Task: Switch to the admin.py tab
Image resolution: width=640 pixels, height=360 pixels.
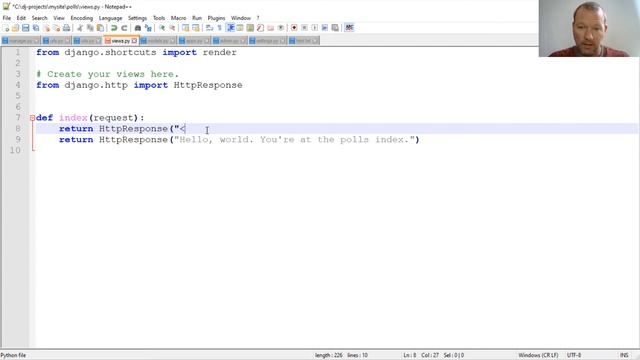Action: [229, 41]
